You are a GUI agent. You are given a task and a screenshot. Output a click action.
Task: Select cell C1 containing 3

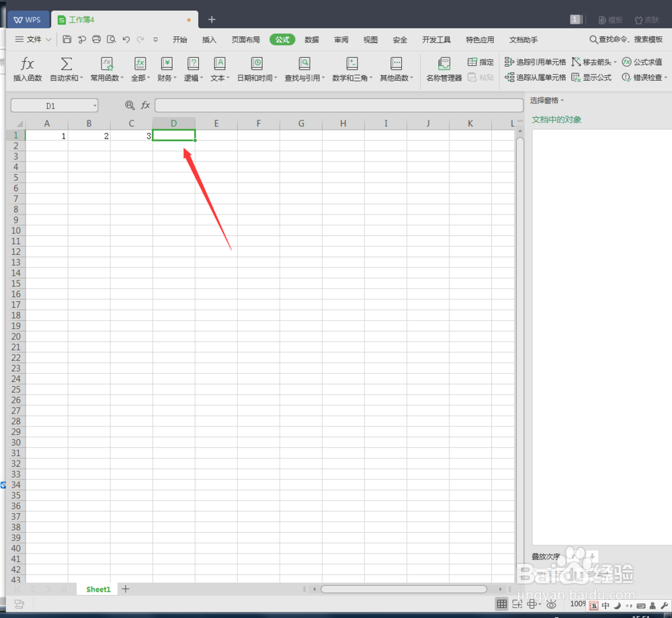[x=132, y=136]
